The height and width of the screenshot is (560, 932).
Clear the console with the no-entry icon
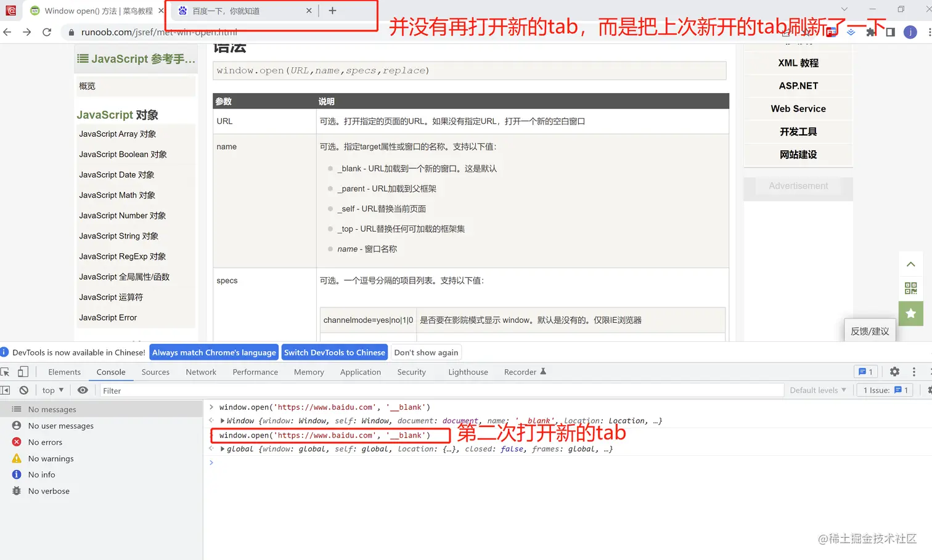(23, 390)
